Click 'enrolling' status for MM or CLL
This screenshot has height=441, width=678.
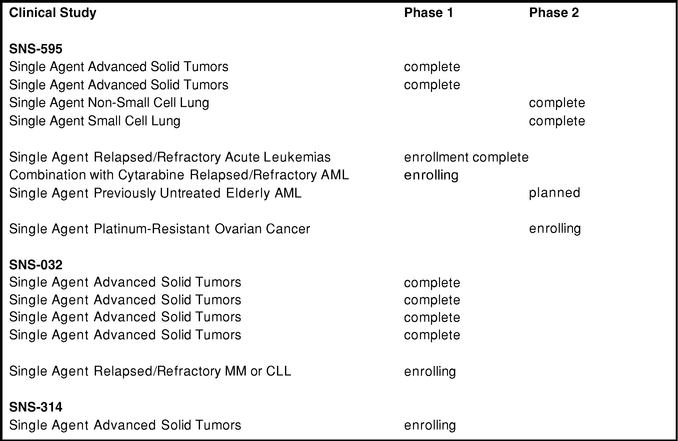[x=430, y=371]
